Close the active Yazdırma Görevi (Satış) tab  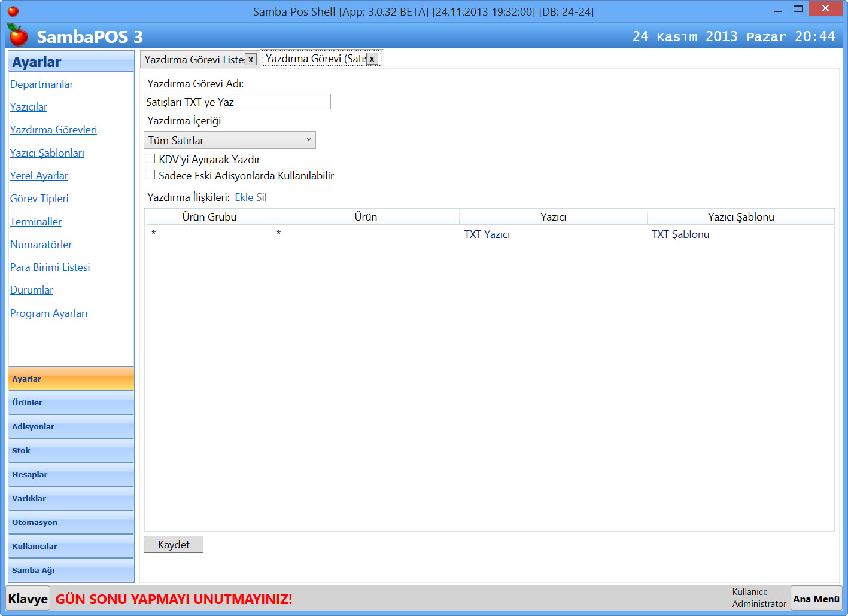tap(372, 59)
